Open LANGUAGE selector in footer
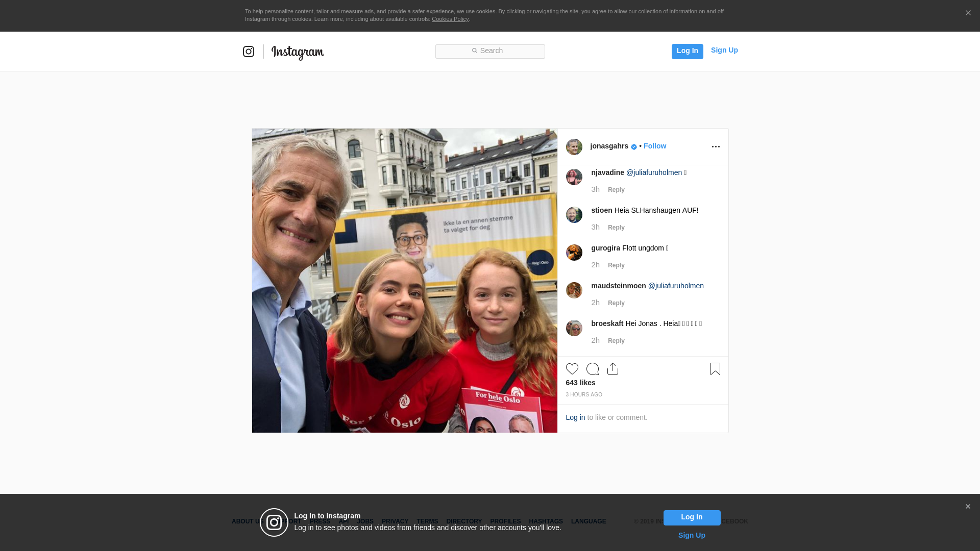This screenshot has width=980, height=551. coord(589,521)
